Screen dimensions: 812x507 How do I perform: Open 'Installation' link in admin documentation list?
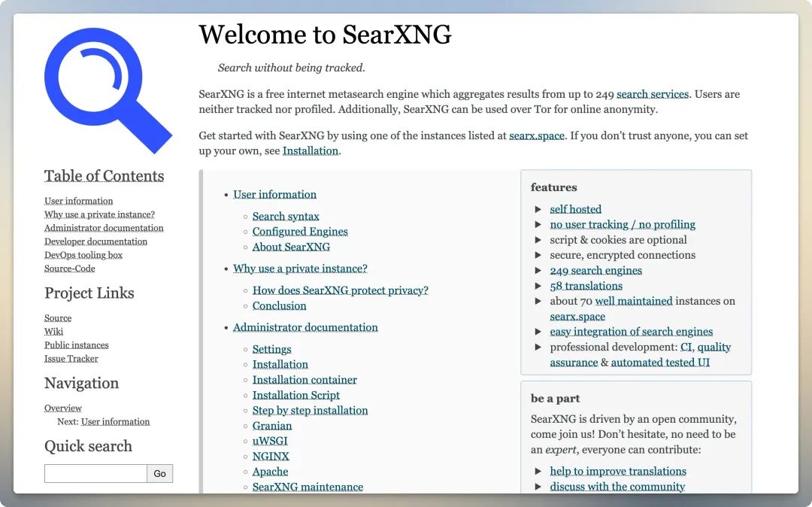(x=280, y=365)
